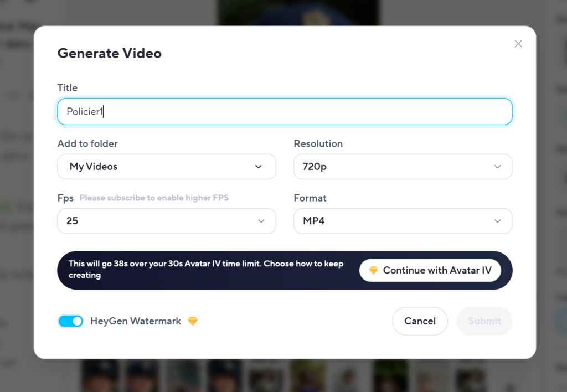Disable the HeyGen Watermark switch

click(71, 321)
